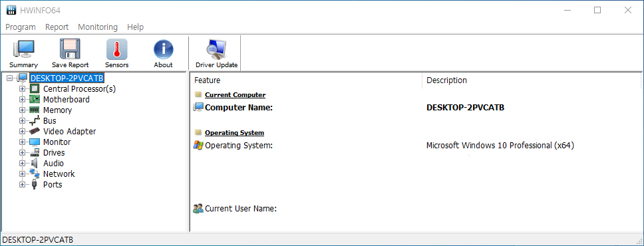The width and height of the screenshot is (644, 246).
Task: Select the Network tree icon
Action: tap(34, 174)
